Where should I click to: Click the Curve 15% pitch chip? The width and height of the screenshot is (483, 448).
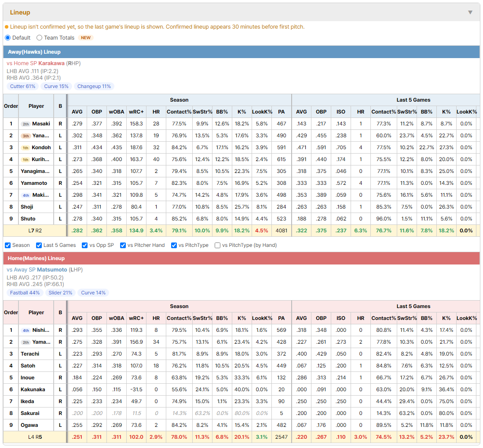[56, 86]
